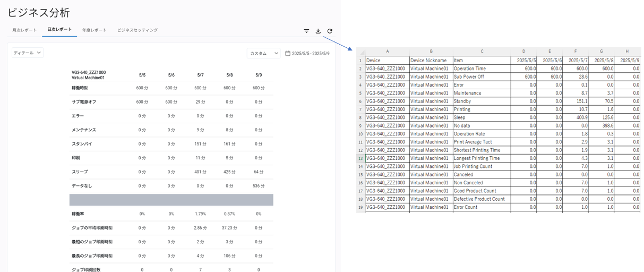The height and width of the screenshot is (272, 644).
Task: Click 最短のジョブ印刷時間 row label
Action: coord(92,242)
